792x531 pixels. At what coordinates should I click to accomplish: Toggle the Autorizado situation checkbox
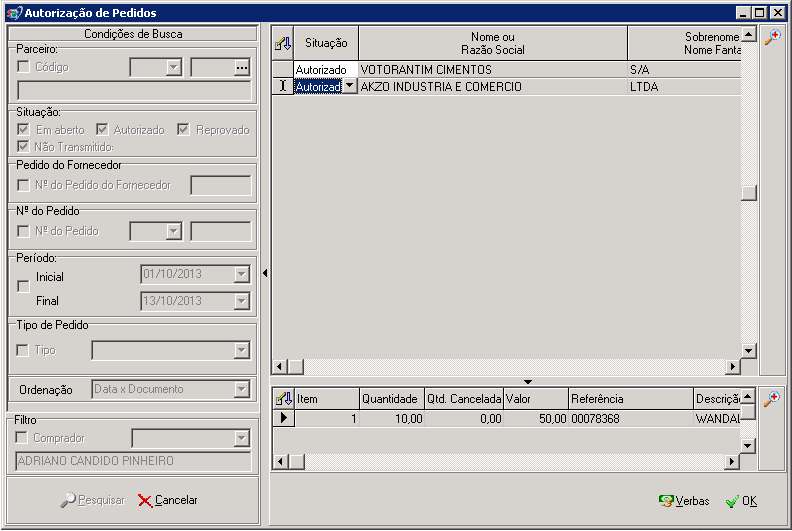102,129
